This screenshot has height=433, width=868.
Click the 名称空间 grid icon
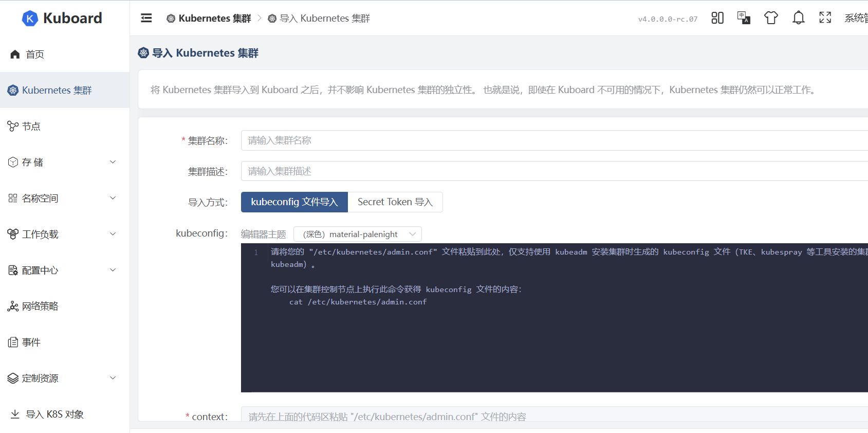13,198
